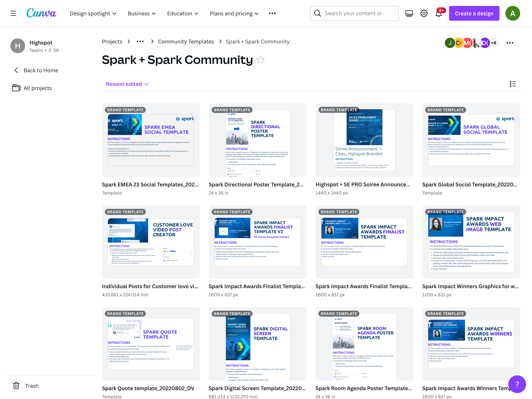This screenshot has height=399, width=532.
Task: Open Spark Global Social Template thumbnail
Action: tap(471, 140)
